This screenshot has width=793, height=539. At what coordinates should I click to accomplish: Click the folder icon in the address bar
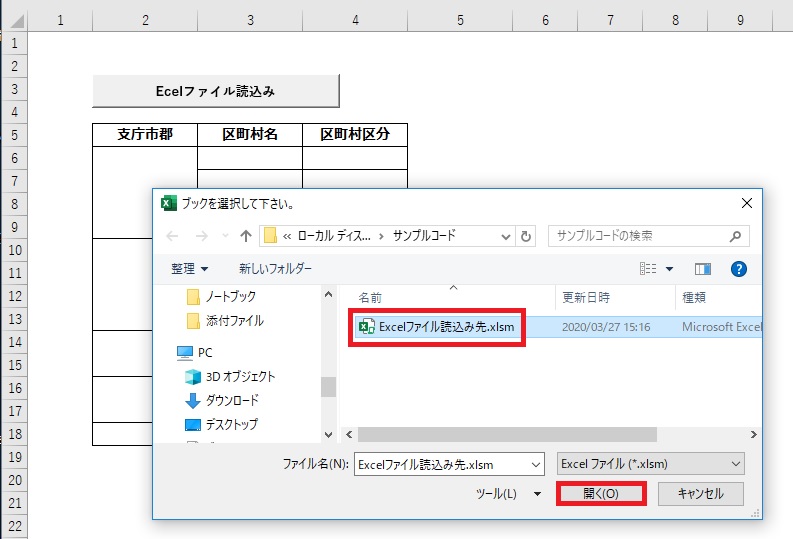pyautogui.click(x=271, y=236)
